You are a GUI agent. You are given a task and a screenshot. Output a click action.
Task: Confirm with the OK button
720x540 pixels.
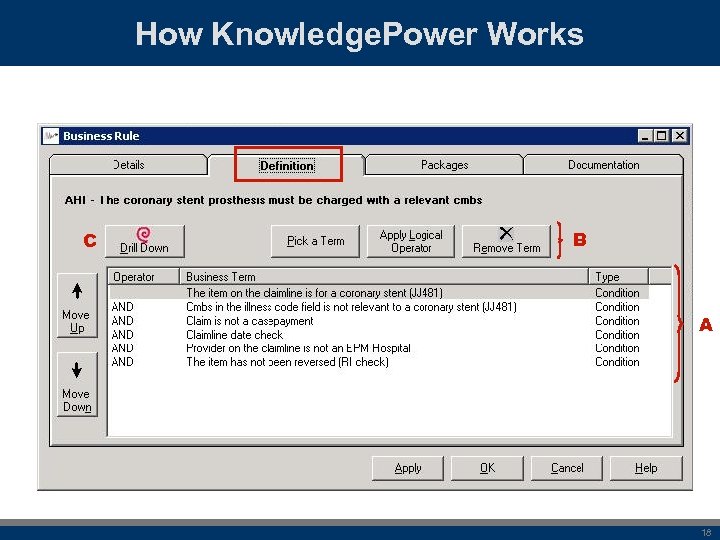point(487,468)
